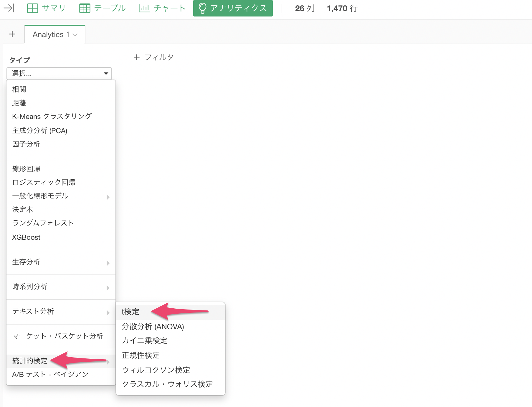Select A/B テスト - ベイジアン
Screen dimensions: 532x407
coord(61,374)
